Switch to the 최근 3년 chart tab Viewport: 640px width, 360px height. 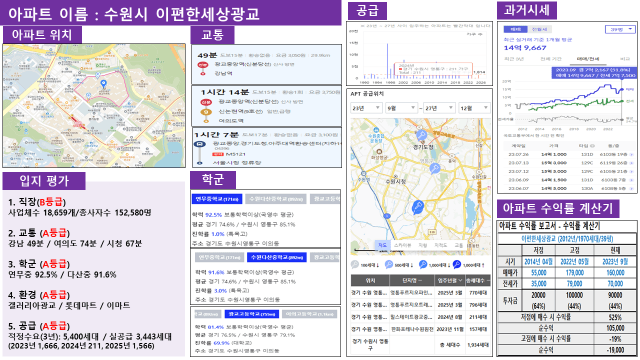[x=514, y=59]
